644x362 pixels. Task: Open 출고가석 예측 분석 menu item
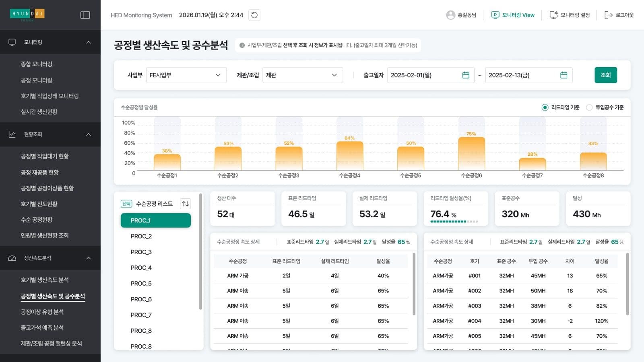pos(42,327)
